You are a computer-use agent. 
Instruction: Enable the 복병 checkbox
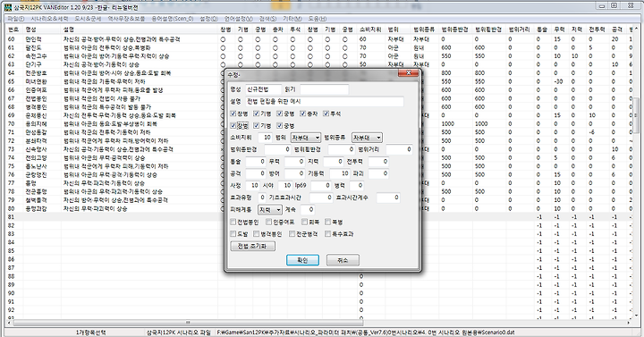(x=327, y=222)
